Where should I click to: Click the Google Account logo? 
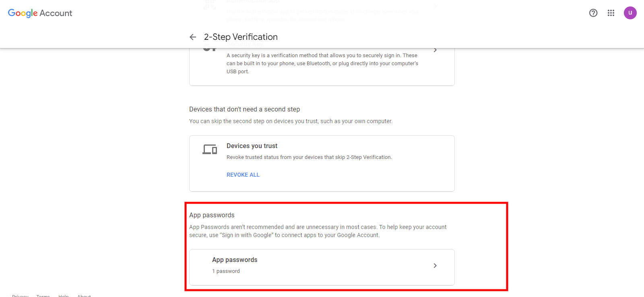pyautogui.click(x=40, y=13)
